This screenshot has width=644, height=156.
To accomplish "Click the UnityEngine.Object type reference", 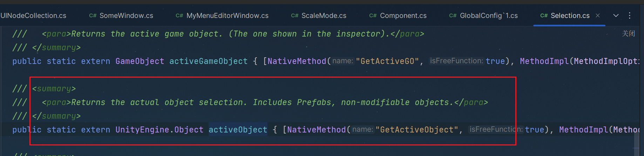I will coord(160,130).
